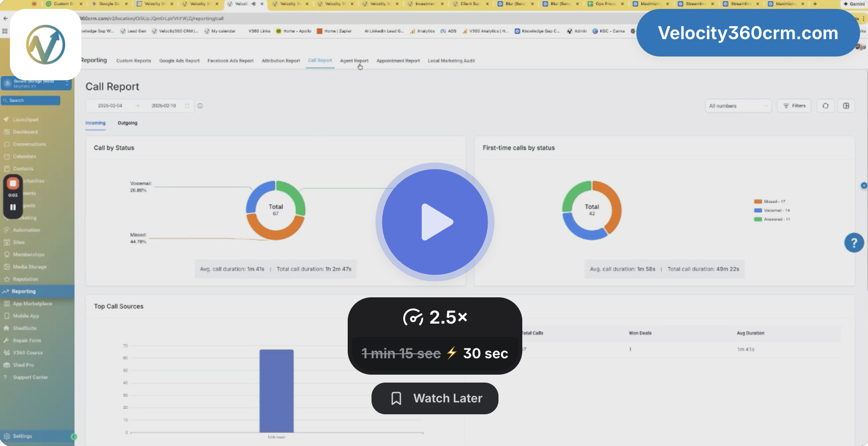The image size is (868, 446).
Task: Select the Call Report tab
Action: [320, 60]
